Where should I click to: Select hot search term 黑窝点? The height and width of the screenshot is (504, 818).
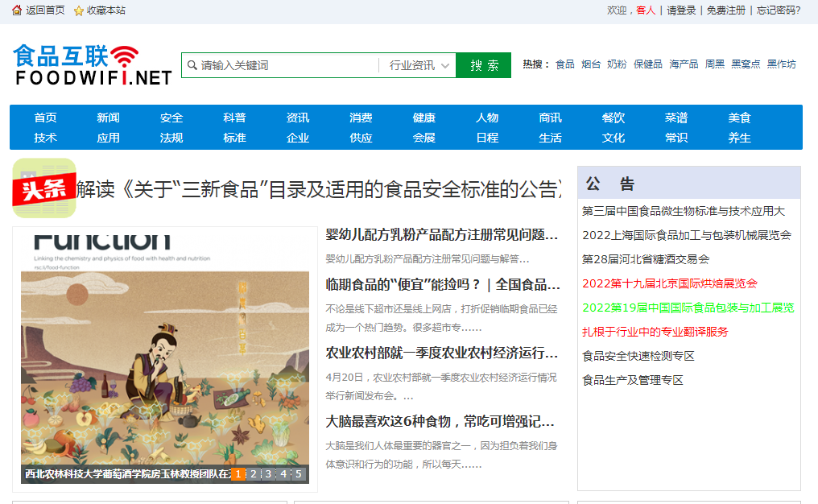point(746,64)
